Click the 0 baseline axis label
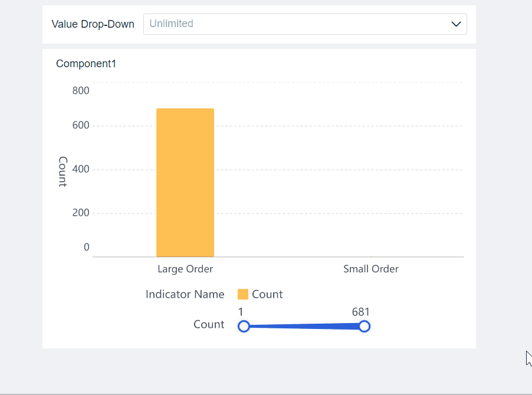Viewport: 532px width, 395px height. coord(86,247)
